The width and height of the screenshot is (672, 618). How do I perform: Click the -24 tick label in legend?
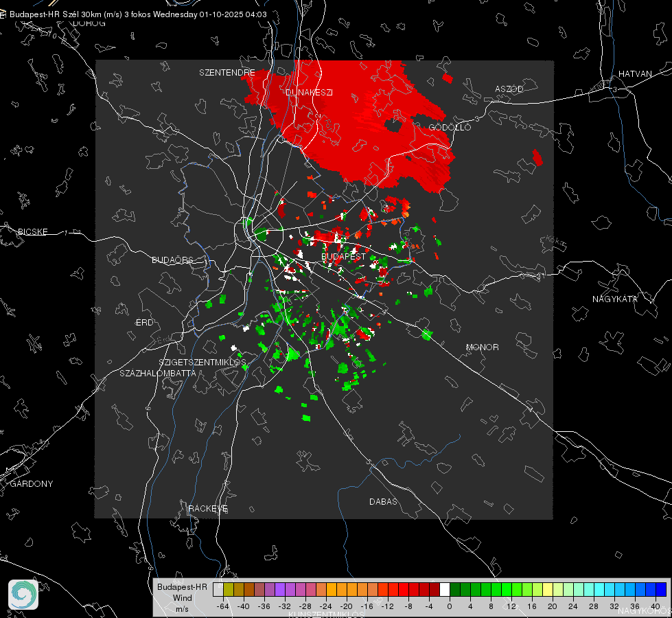coord(326,606)
